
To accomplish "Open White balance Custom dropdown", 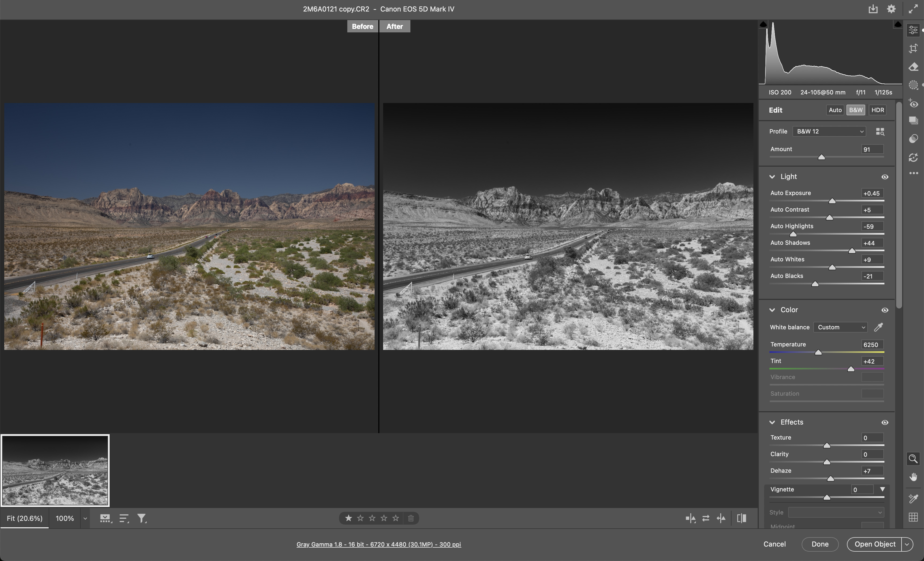I will tap(840, 327).
